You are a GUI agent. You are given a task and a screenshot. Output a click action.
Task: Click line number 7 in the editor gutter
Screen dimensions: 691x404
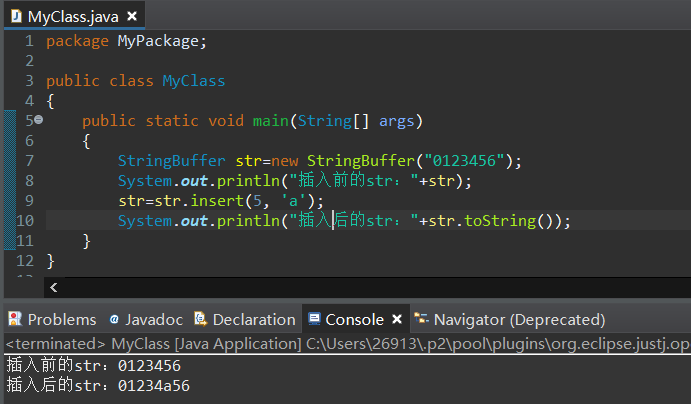[x=29, y=160]
